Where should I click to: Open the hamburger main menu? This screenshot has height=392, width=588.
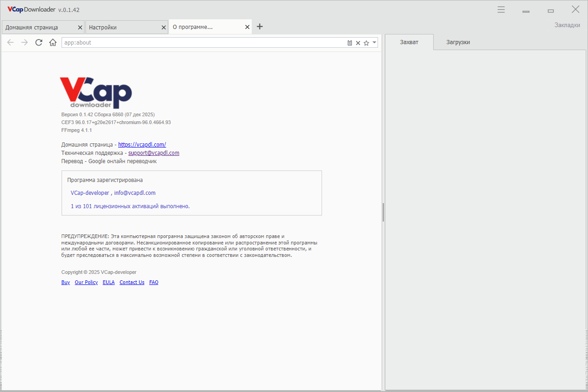click(x=501, y=10)
